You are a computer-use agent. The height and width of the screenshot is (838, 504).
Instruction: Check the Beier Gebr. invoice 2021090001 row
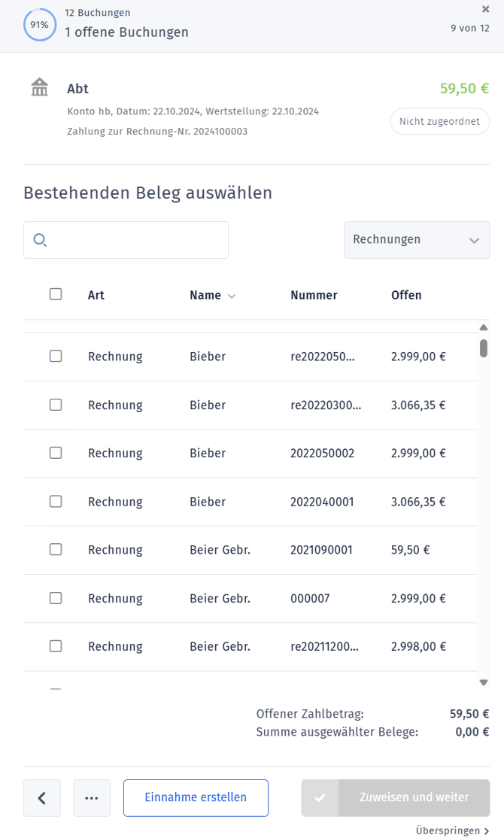click(x=56, y=549)
